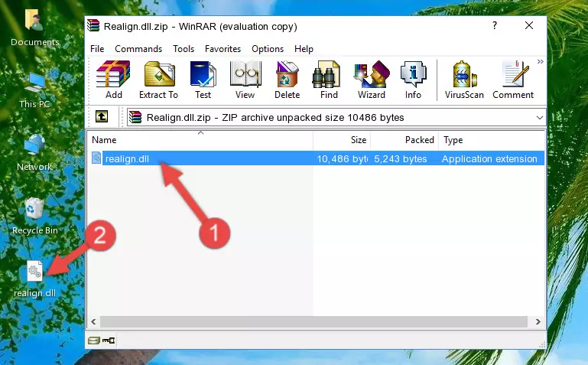Click the Application extension type cell

pyautogui.click(x=489, y=159)
